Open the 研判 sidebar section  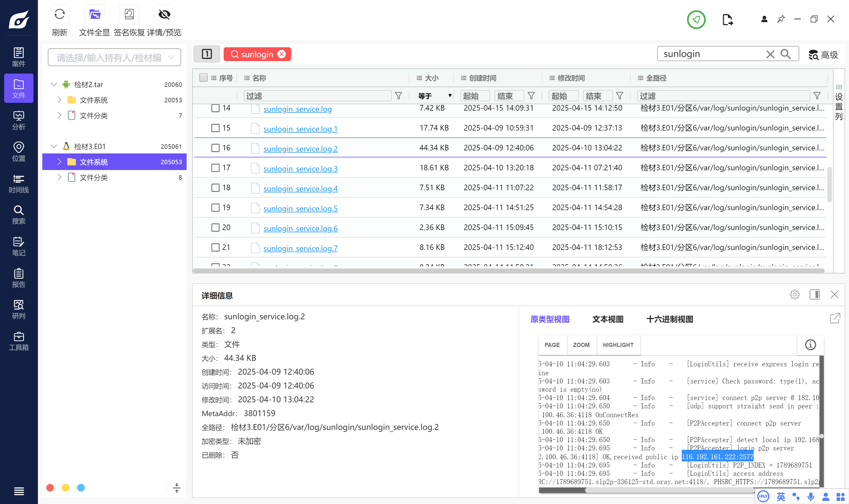(x=19, y=309)
